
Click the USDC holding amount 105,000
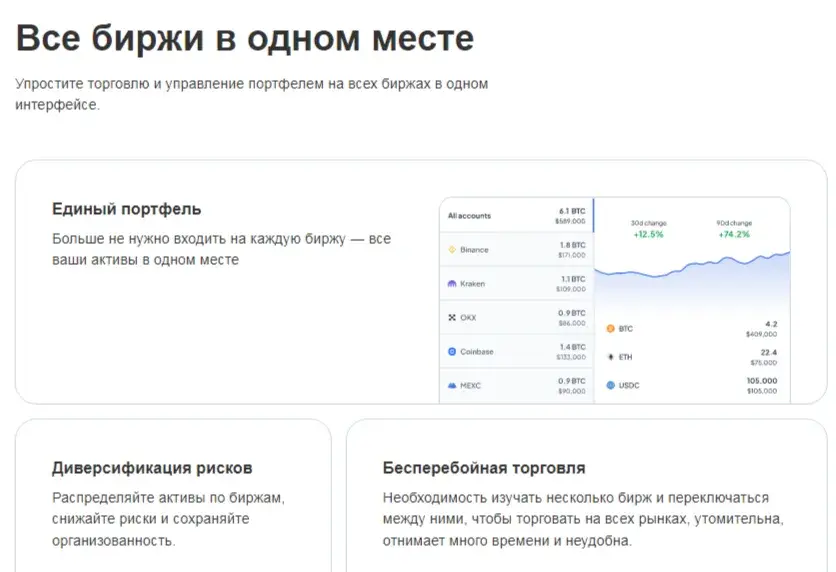point(762,381)
